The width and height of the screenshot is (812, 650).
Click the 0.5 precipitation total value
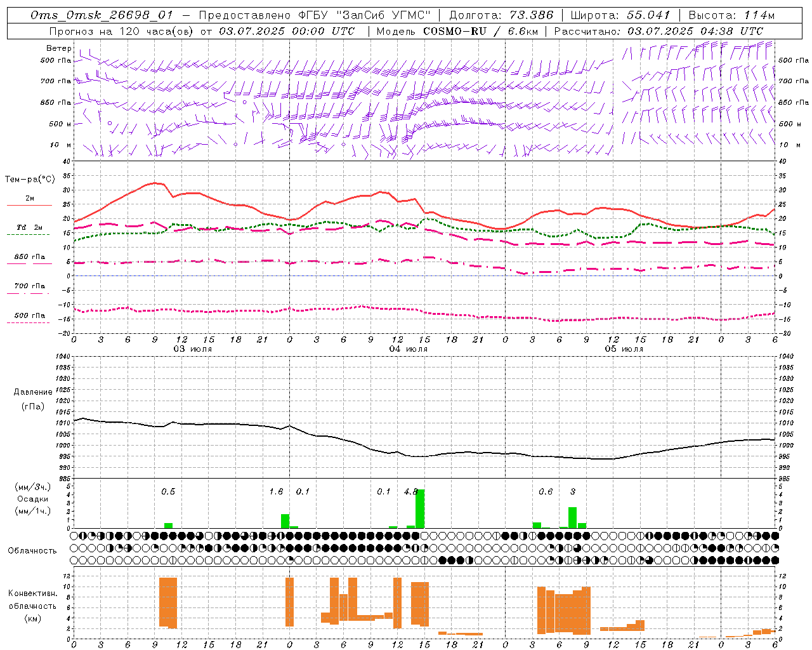coord(168,492)
